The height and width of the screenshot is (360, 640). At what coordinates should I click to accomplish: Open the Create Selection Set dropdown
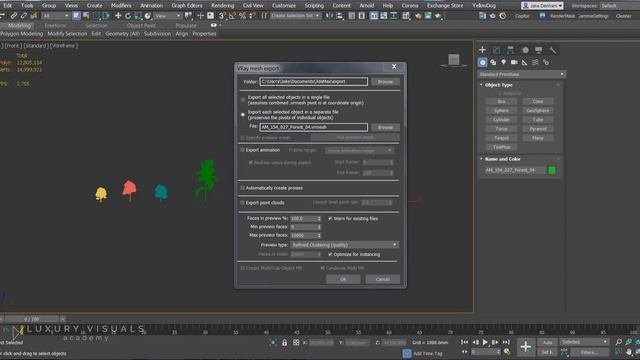click(x=295, y=16)
